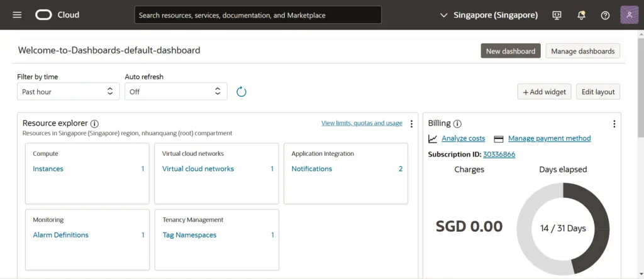This screenshot has width=644, height=279.
Task: Open the Cloud Shell developer tools icon
Action: coord(557,15)
